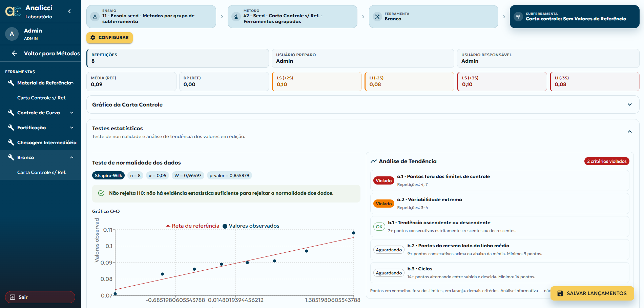This screenshot has width=644, height=308.
Task: Click the Aguardando badge for b.3 Ciclos
Action: (x=389, y=273)
